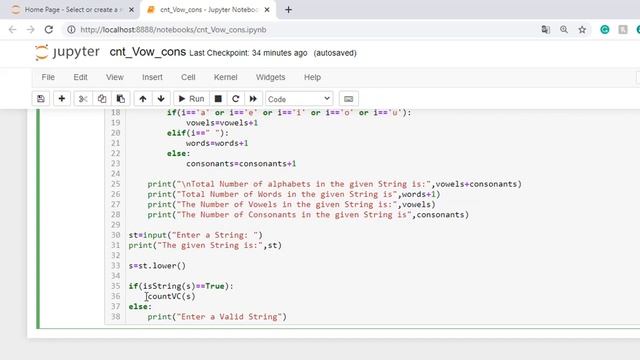Click line 19 vowels=vowels+1

point(222,123)
